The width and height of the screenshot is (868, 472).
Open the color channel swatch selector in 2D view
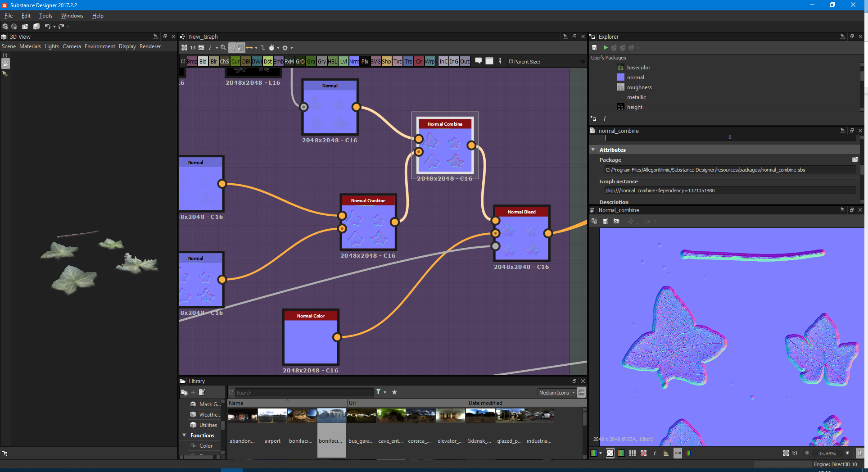594,453
